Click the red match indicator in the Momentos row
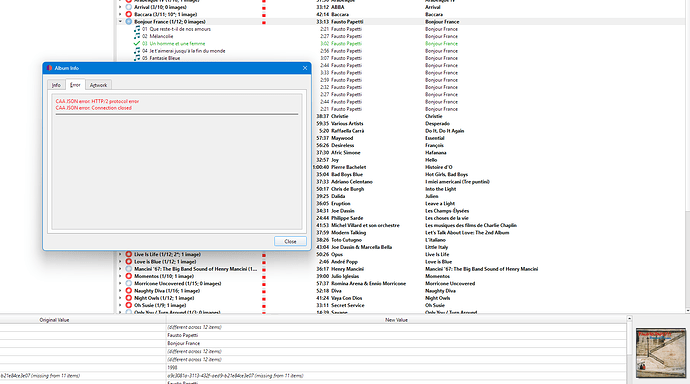The width and height of the screenshot is (690, 384). (x=264, y=277)
